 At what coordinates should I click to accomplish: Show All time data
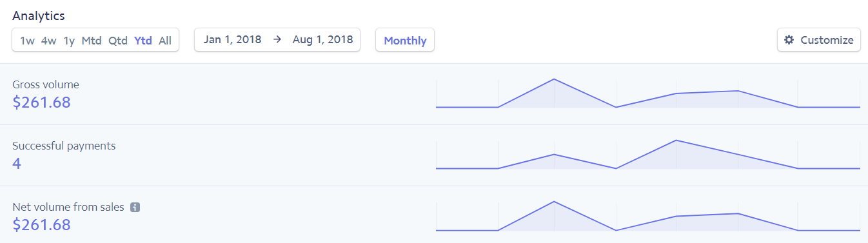coord(165,41)
